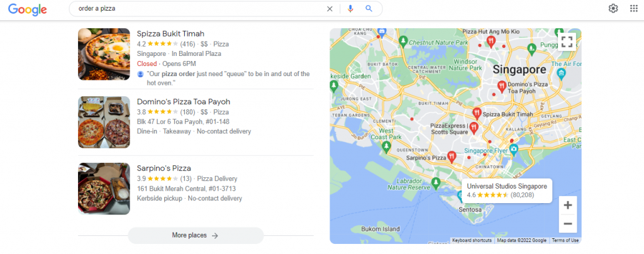
Task: Click the 'Map data ©2022 Google' text
Action: pos(521,240)
